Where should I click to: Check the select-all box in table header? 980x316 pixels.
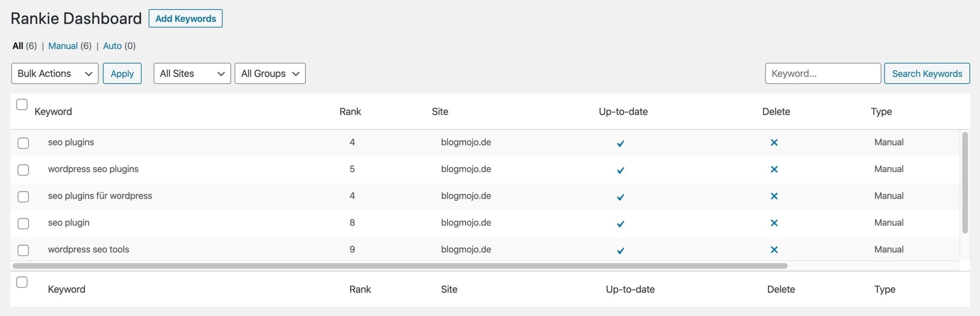point(22,104)
